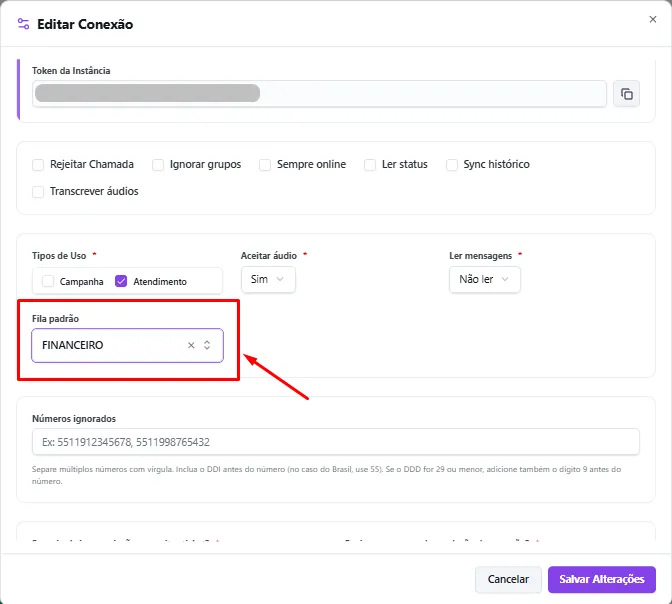672x604 pixels.
Task: Click Salvar Alterações button
Action: pyautogui.click(x=602, y=579)
